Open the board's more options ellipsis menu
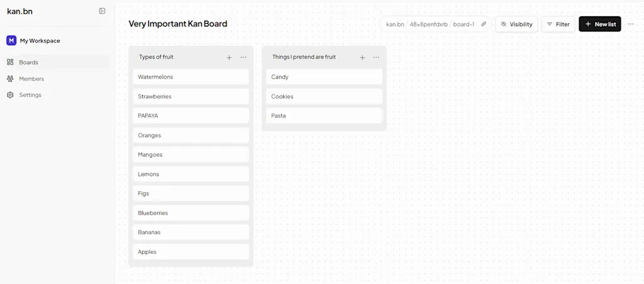644x284 pixels. [x=630, y=25]
